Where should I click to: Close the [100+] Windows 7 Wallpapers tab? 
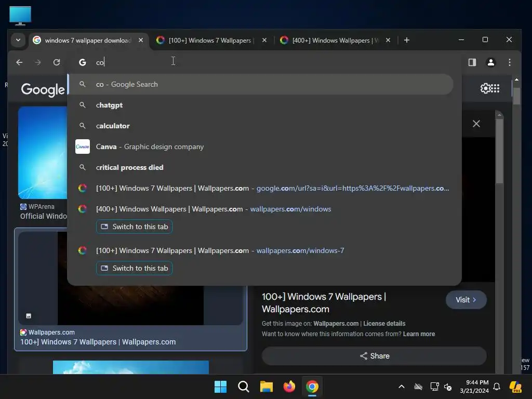click(264, 40)
